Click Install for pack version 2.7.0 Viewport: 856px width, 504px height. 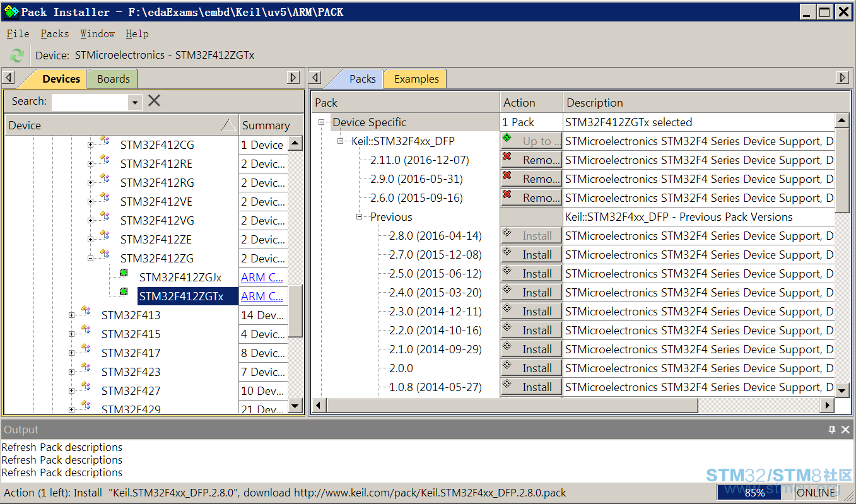pos(531,255)
